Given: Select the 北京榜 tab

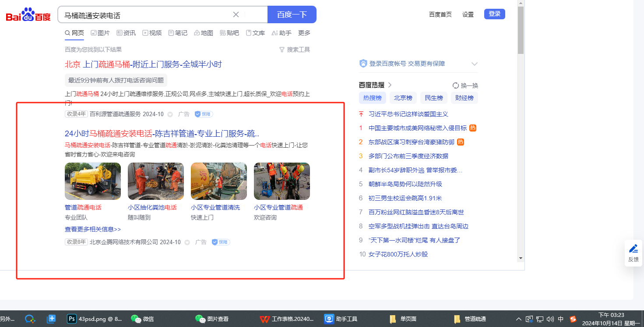Looking at the screenshot, I should [403, 98].
